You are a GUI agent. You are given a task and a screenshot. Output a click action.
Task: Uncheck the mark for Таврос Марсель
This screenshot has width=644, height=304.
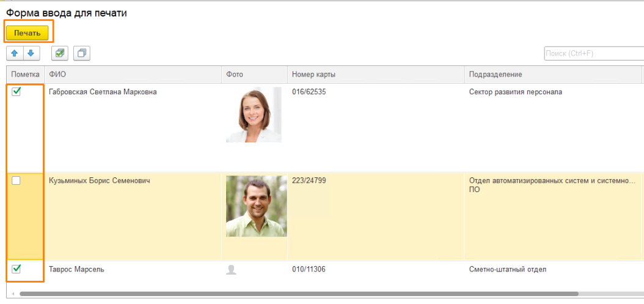(16, 269)
